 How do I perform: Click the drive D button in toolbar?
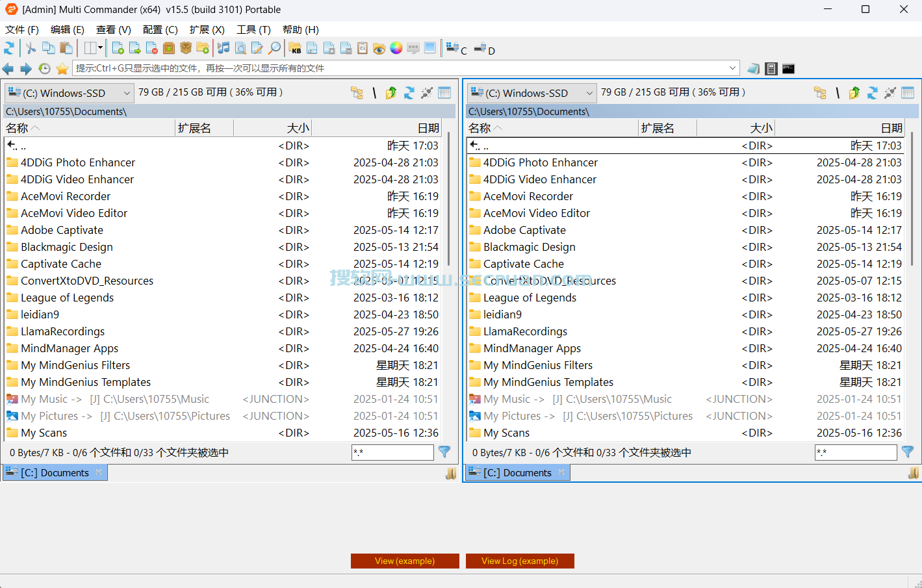coord(484,48)
